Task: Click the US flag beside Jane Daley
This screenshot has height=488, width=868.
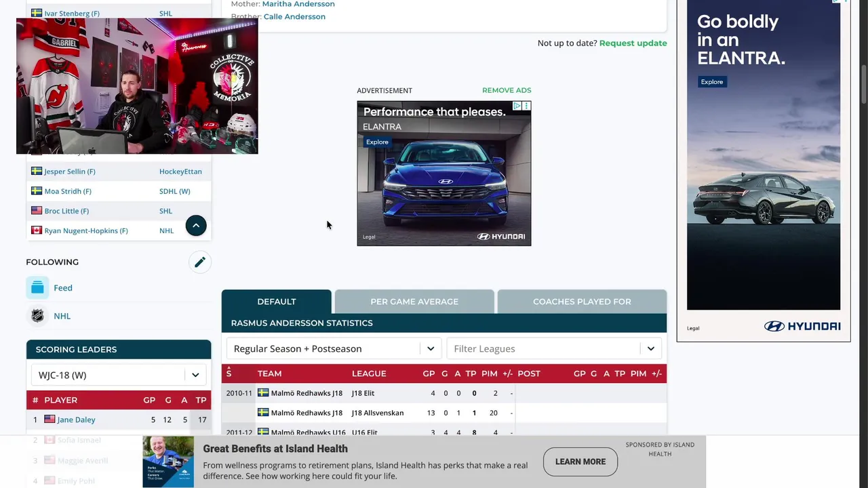Action: pyautogui.click(x=50, y=420)
